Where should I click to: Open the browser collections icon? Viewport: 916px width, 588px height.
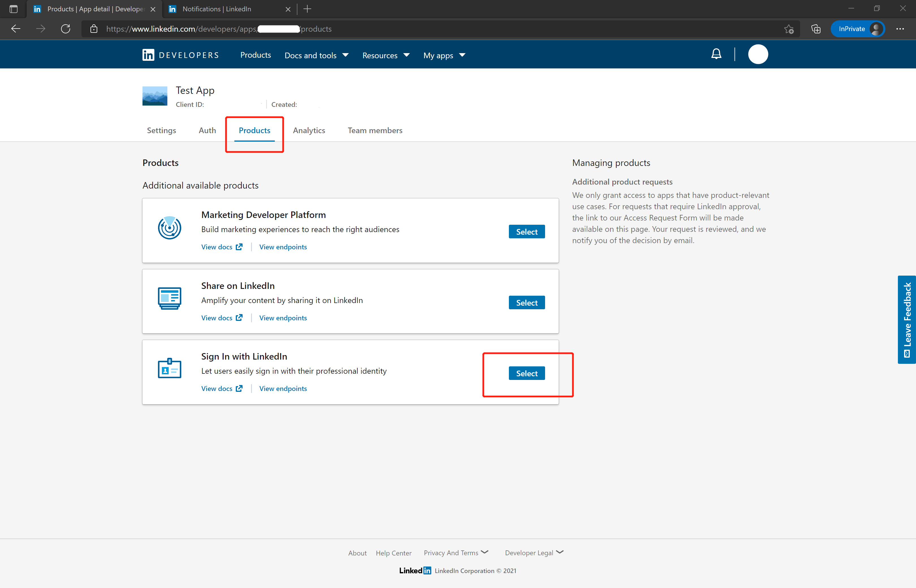(816, 29)
